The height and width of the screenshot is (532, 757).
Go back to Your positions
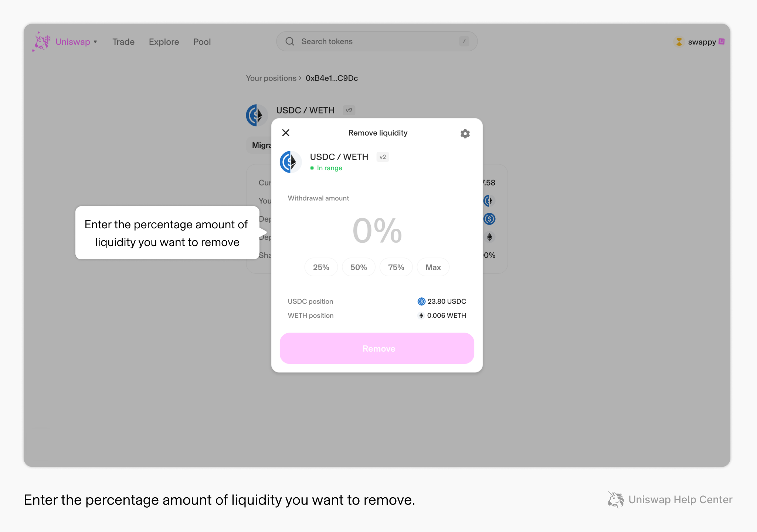click(271, 78)
